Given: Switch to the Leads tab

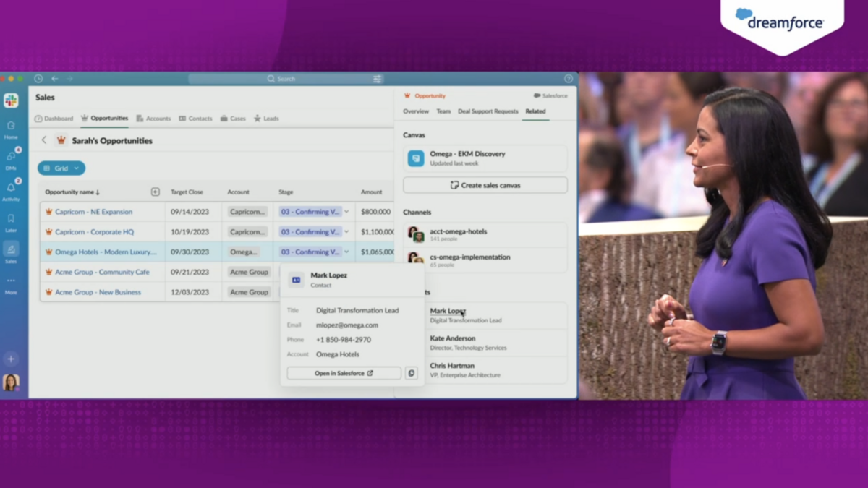Looking at the screenshot, I should point(266,119).
